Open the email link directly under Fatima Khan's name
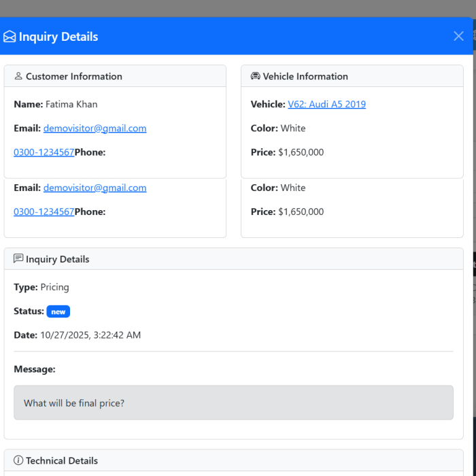476x476 pixels. 95,128
